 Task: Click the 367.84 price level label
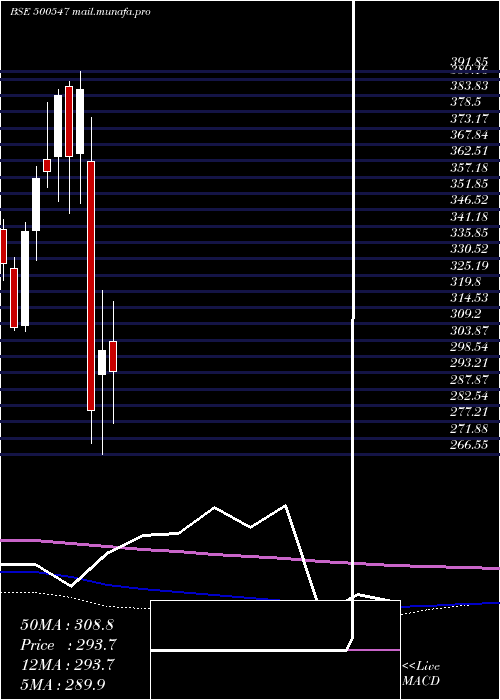[469, 135]
